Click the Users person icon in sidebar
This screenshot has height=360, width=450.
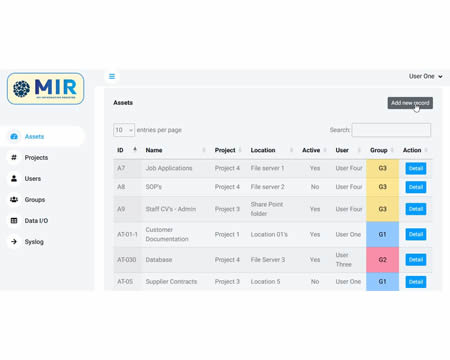(14, 178)
